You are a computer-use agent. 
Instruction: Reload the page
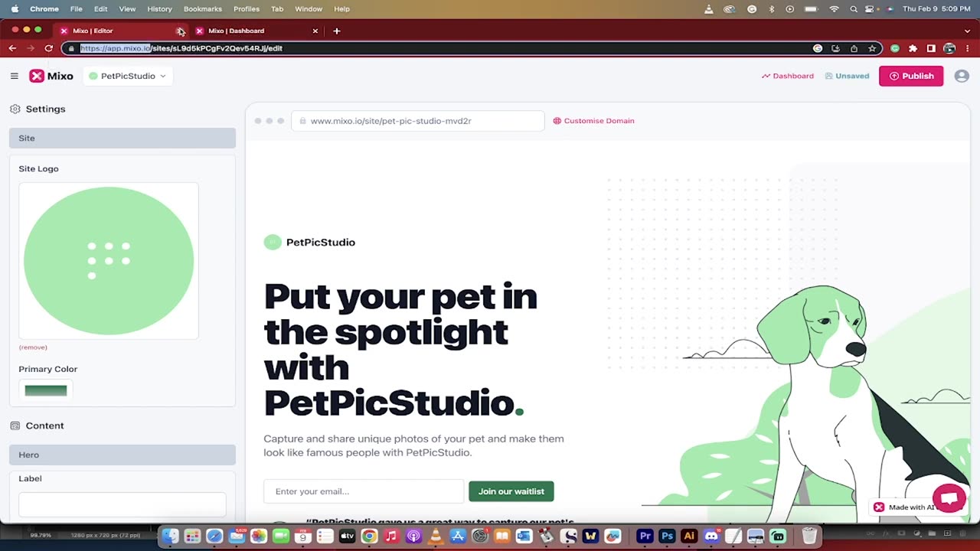tap(49, 48)
